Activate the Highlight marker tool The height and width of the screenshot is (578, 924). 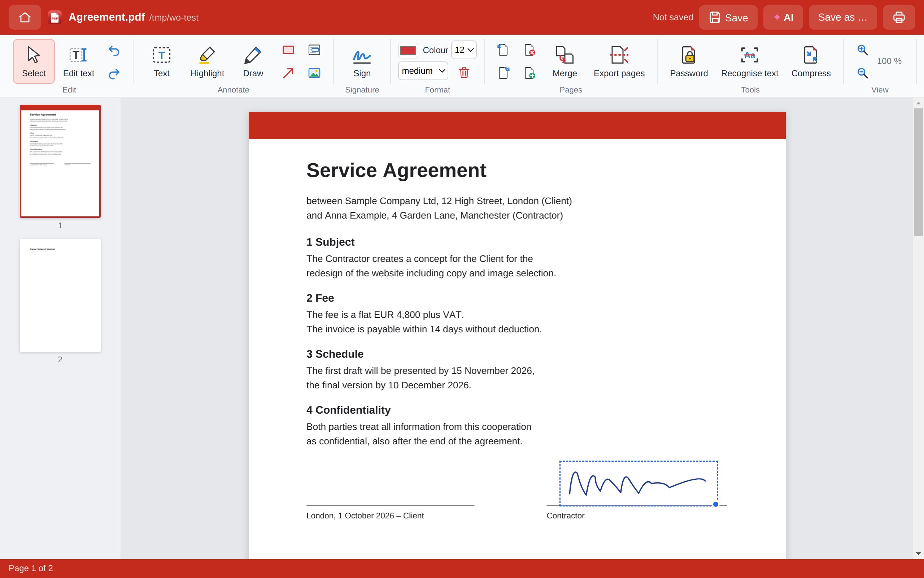(207, 61)
